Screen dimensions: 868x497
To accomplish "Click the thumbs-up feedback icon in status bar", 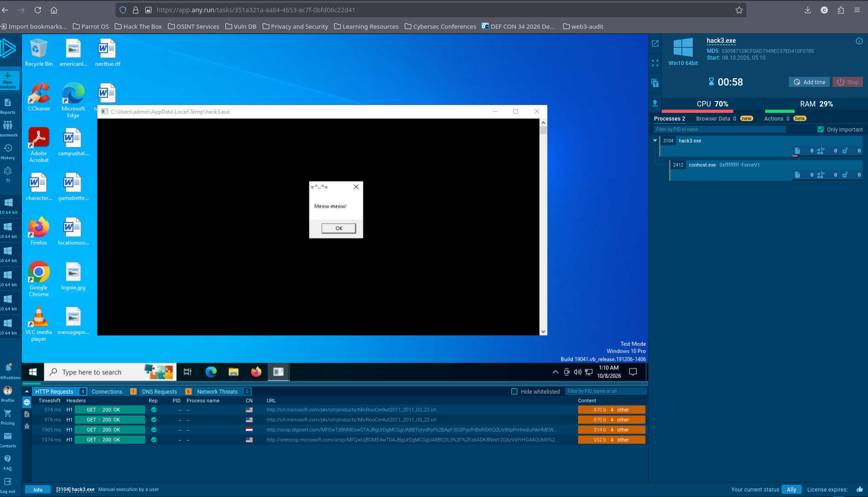I will pos(859,489).
